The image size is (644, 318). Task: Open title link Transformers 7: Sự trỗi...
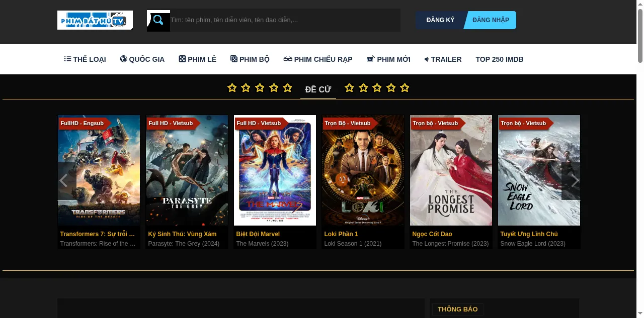98,234
